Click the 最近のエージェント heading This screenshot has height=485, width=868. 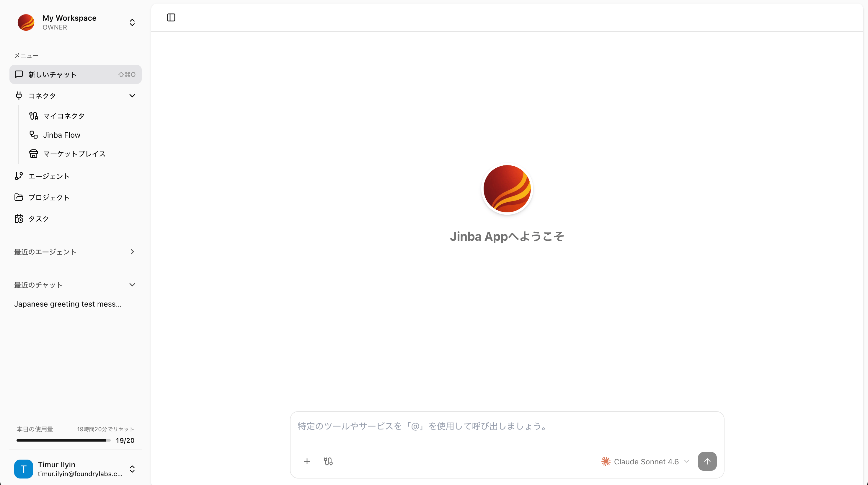45,252
